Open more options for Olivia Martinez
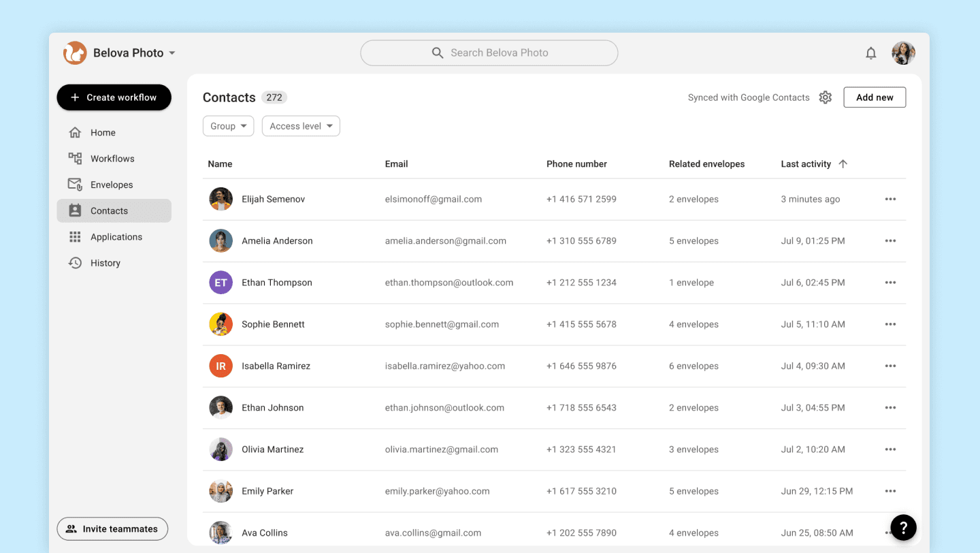This screenshot has width=980, height=553. pyautogui.click(x=890, y=449)
